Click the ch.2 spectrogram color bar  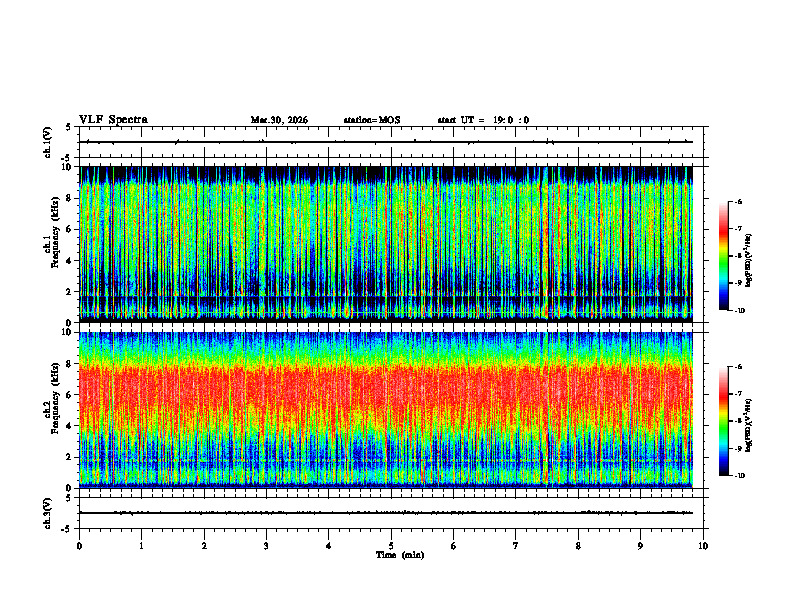(x=723, y=421)
